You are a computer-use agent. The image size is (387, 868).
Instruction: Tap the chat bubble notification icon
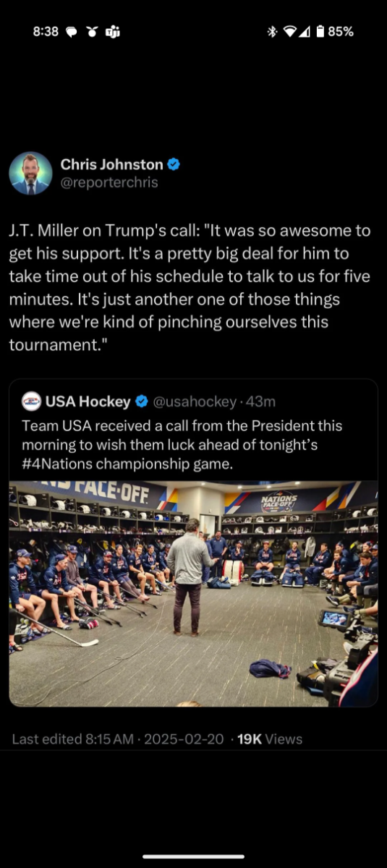click(x=72, y=32)
